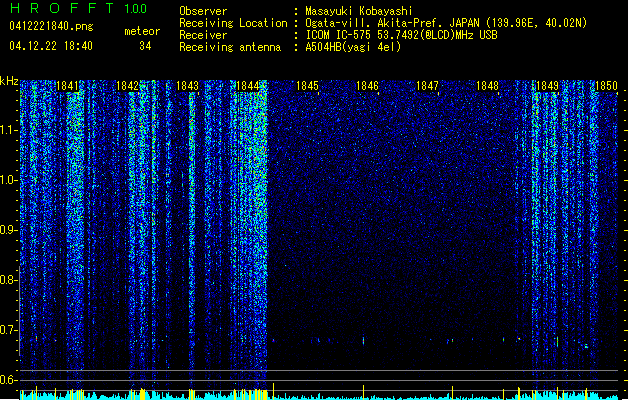This screenshot has height=400, width=629.
Task: Click the meteor count value 34
Action: pos(145,46)
